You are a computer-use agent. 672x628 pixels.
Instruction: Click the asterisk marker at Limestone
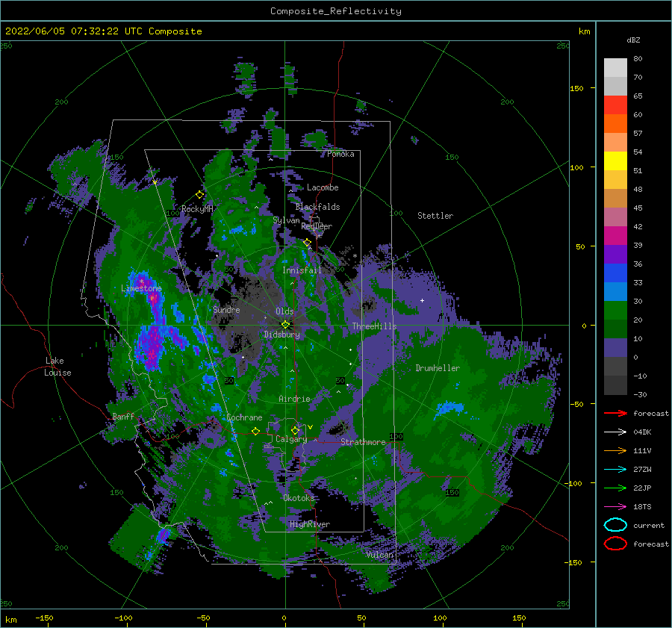pos(141,282)
